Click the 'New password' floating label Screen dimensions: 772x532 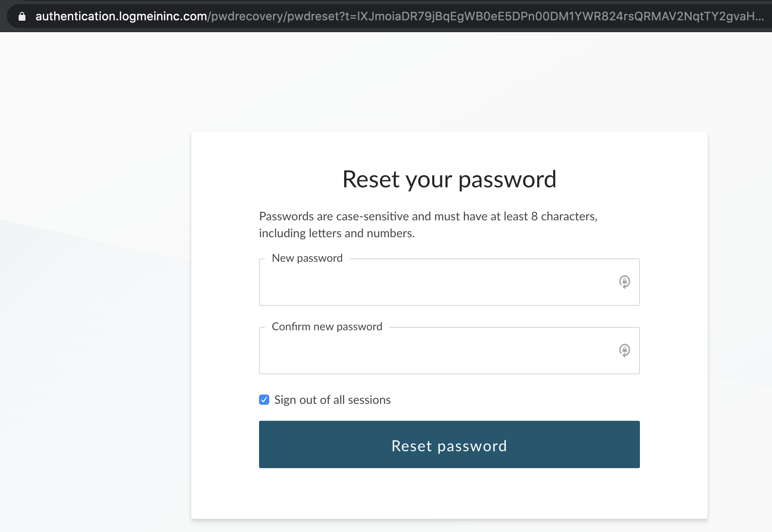pyautogui.click(x=307, y=258)
